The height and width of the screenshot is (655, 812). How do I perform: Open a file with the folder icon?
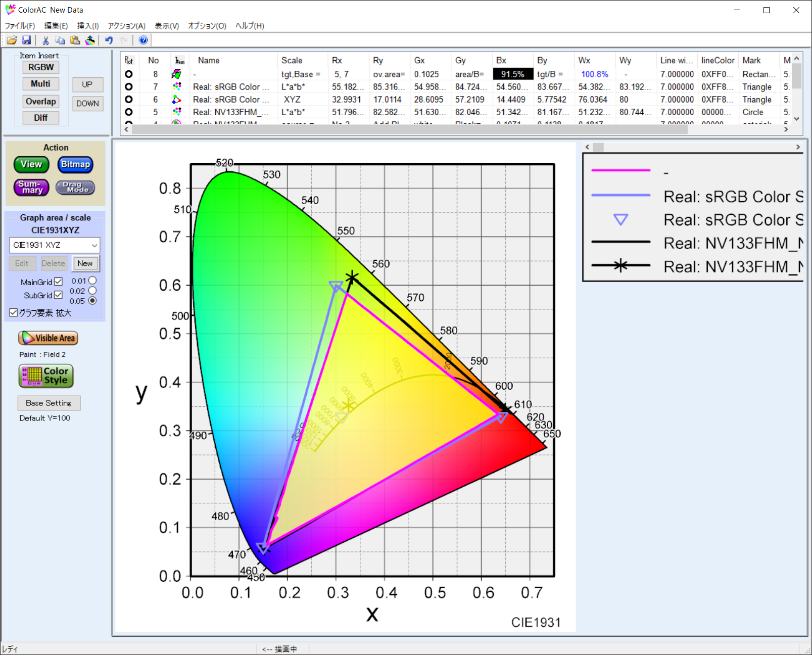(12, 40)
